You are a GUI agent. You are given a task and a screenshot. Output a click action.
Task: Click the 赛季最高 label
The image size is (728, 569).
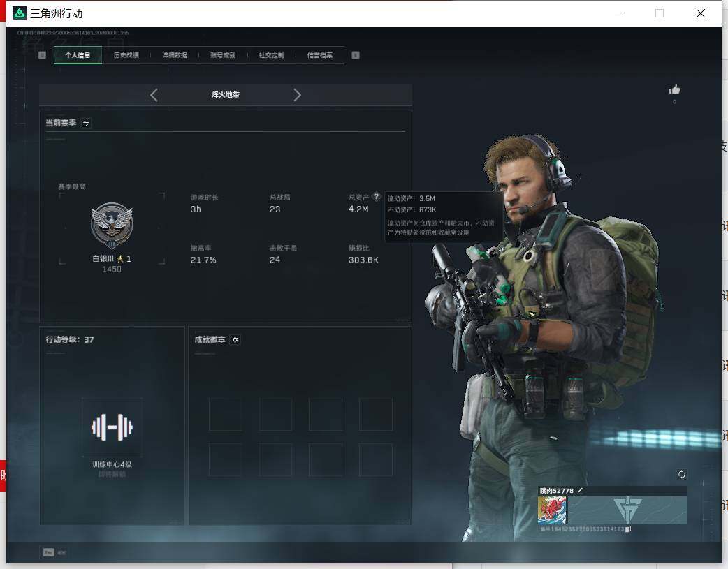[x=72, y=186]
